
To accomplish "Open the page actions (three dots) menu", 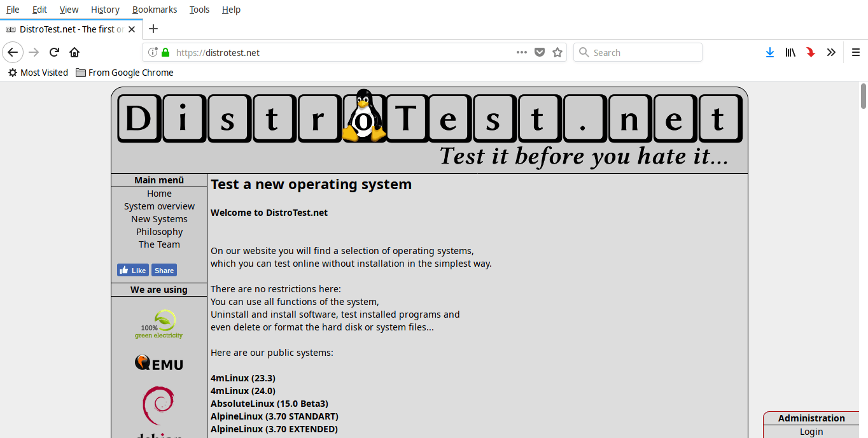I will [x=521, y=52].
